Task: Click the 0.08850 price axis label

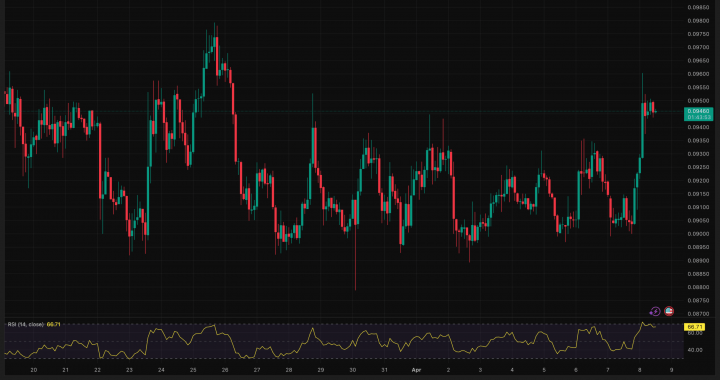Action: pyautogui.click(x=698, y=274)
